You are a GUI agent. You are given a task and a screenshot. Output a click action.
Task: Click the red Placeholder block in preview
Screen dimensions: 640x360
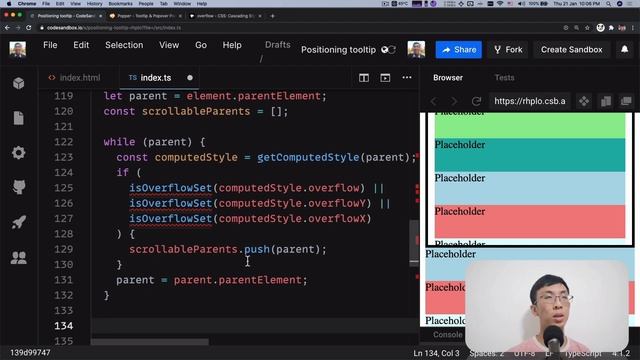click(530, 221)
